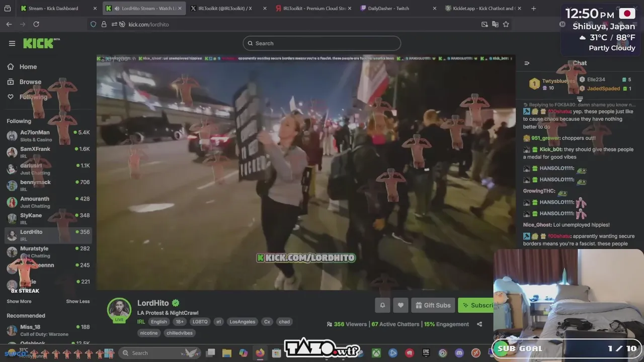Bookmark this page with the star icon
The height and width of the screenshot is (362, 644).
pyautogui.click(x=506, y=24)
